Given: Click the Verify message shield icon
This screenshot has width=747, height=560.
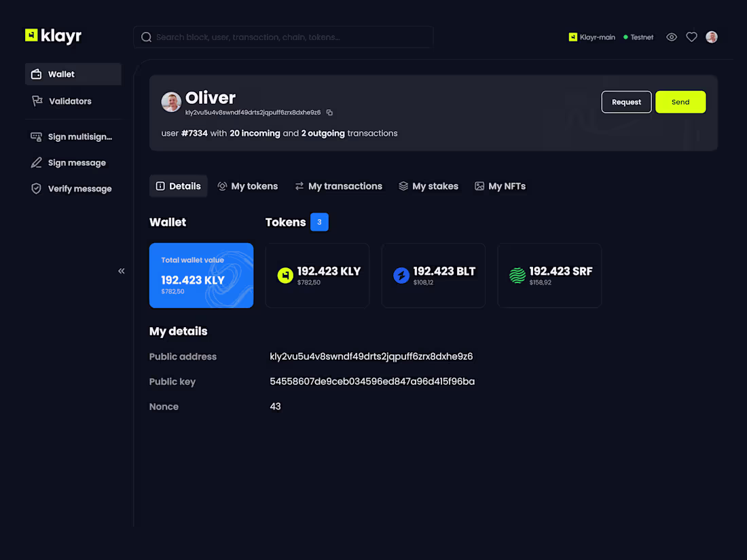Looking at the screenshot, I should click(x=36, y=188).
